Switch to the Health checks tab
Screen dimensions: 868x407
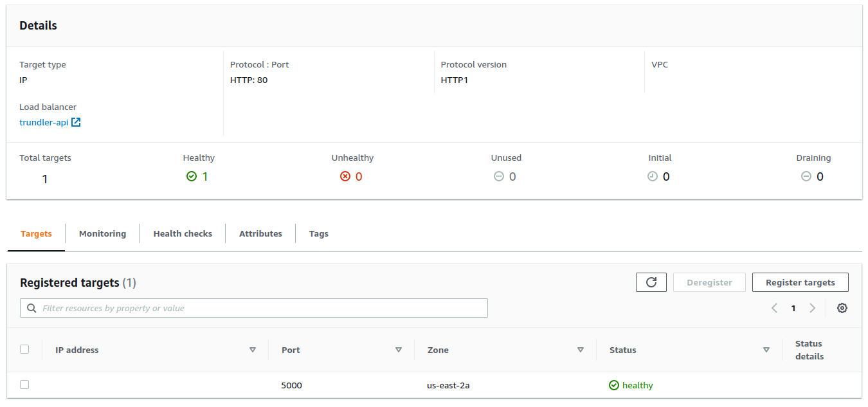click(x=183, y=233)
